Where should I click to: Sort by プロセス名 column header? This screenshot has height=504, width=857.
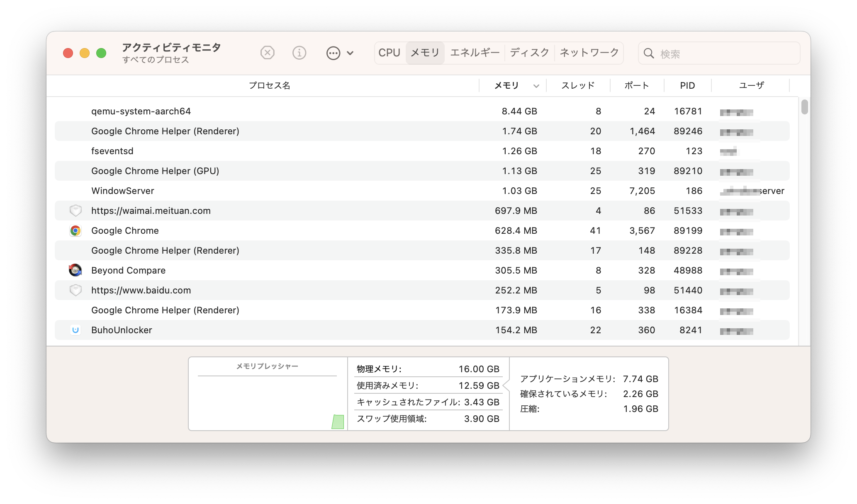click(270, 85)
